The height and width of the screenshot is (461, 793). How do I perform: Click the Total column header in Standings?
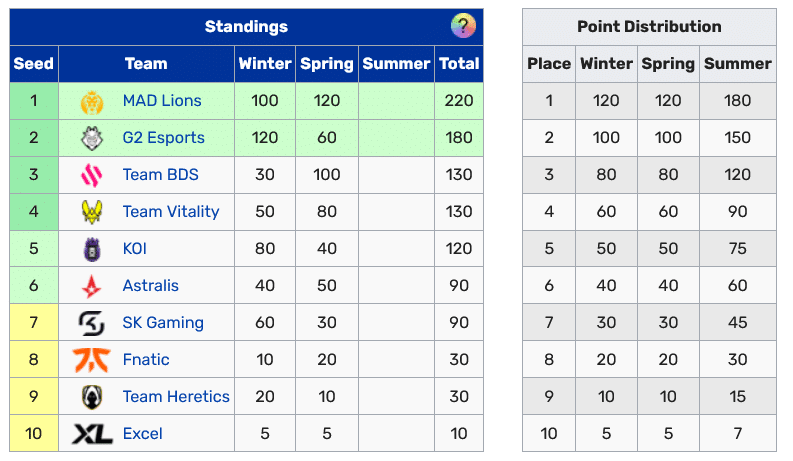pos(459,64)
